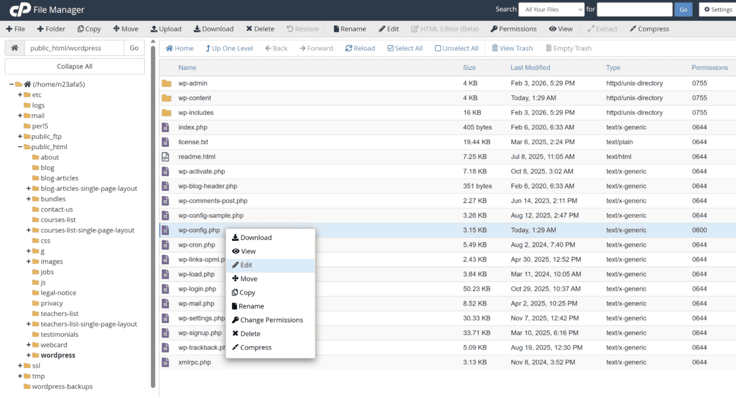Click the index.php file icon
The height and width of the screenshot is (398, 736).
click(165, 127)
